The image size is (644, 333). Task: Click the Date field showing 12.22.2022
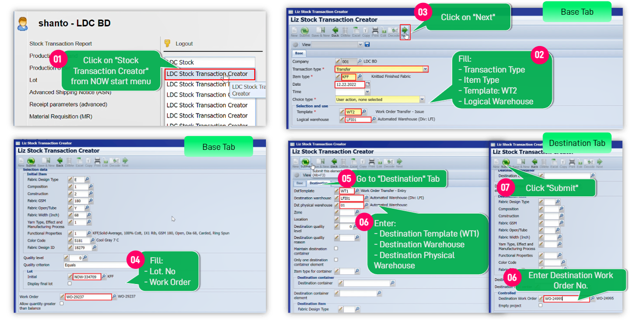coord(351,84)
